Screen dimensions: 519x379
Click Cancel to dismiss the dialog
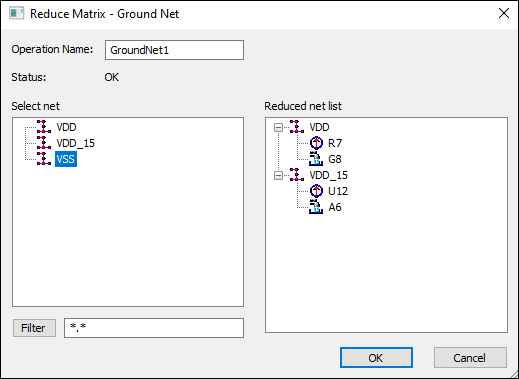click(470, 358)
